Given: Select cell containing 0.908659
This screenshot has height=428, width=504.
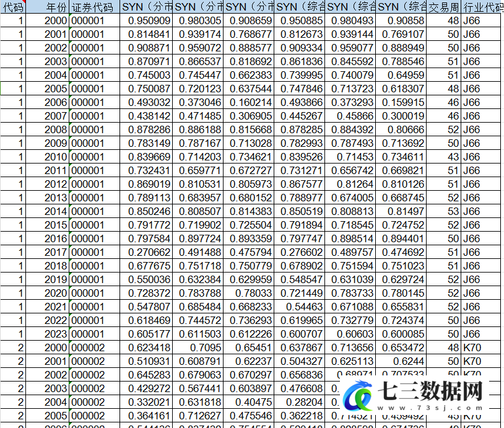Looking at the screenshot, I should pos(248,20).
